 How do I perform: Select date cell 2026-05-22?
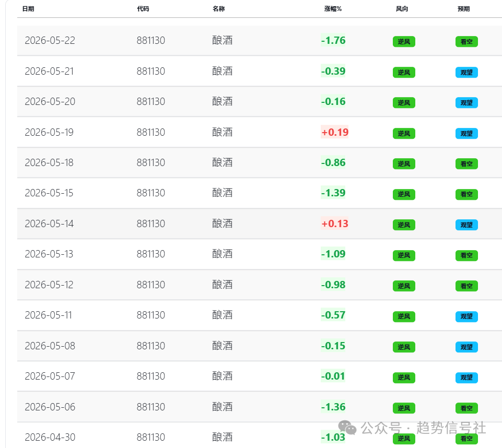point(50,40)
